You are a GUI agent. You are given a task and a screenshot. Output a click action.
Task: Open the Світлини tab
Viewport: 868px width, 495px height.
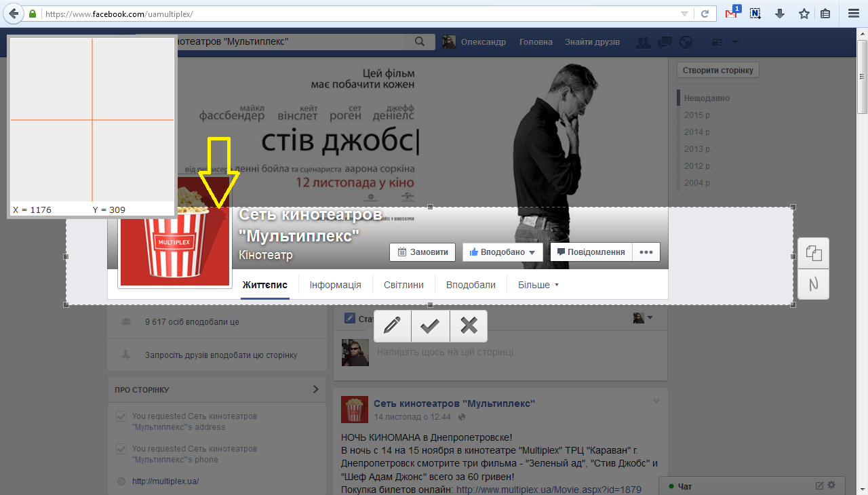[403, 285]
